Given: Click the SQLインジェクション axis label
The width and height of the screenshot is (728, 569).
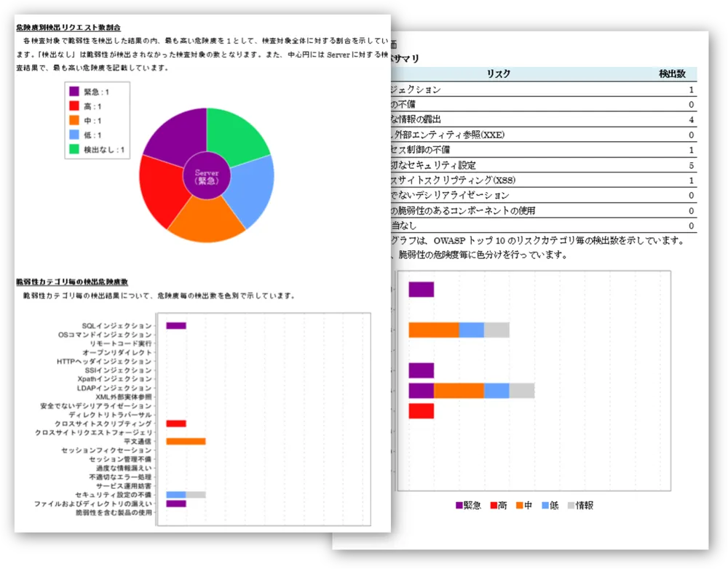Looking at the screenshot, I should 116,326.
